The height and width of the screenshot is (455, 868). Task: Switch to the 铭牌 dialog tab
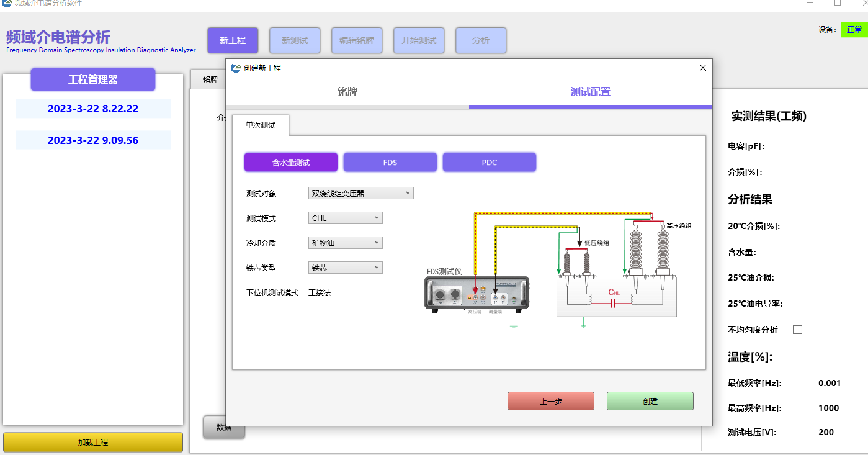(347, 92)
